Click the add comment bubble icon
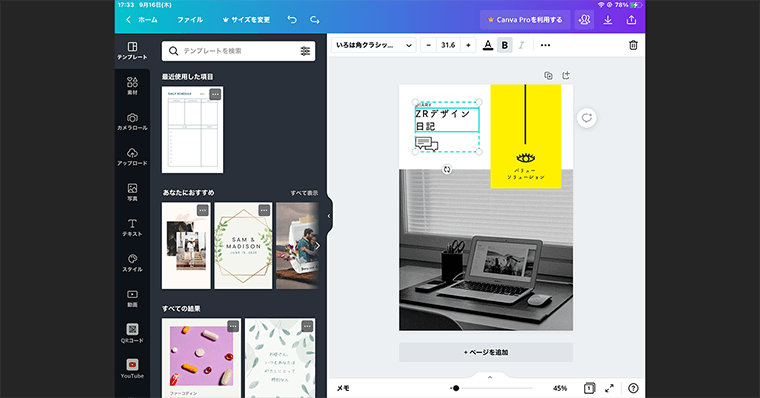This screenshot has height=398, width=760. tap(586, 118)
